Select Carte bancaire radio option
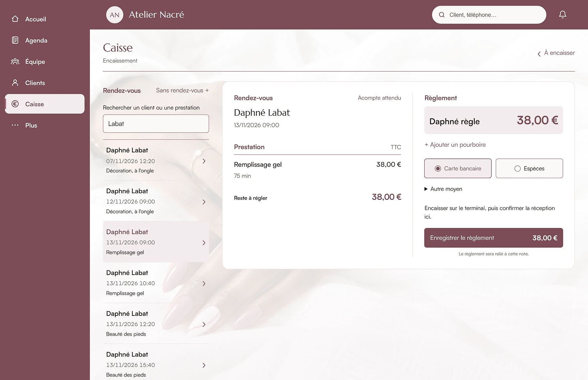 (458, 168)
